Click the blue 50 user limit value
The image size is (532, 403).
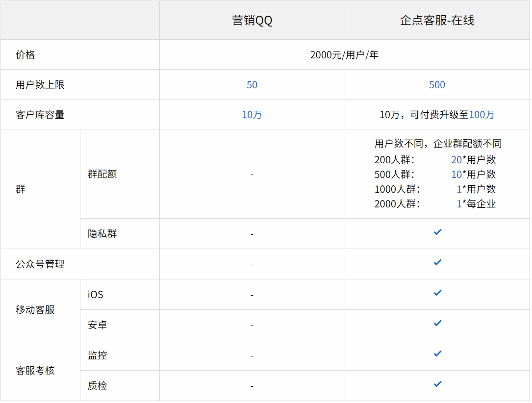point(252,85)
